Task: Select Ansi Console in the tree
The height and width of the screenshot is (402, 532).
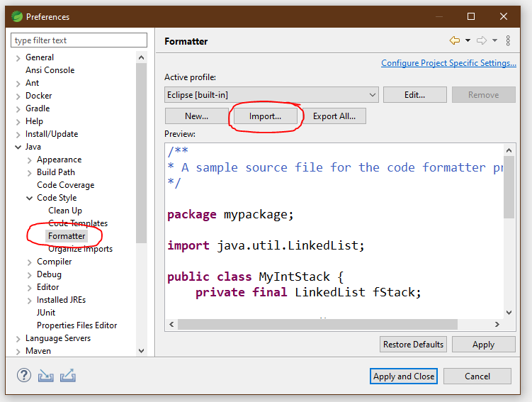Action: coord(50,70)
